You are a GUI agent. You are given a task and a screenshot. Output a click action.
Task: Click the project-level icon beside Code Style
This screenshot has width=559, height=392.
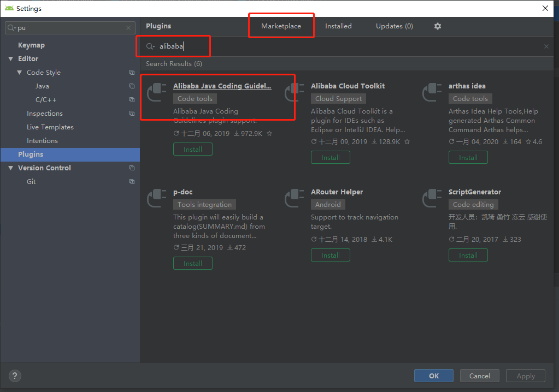[x=132, y=72]
